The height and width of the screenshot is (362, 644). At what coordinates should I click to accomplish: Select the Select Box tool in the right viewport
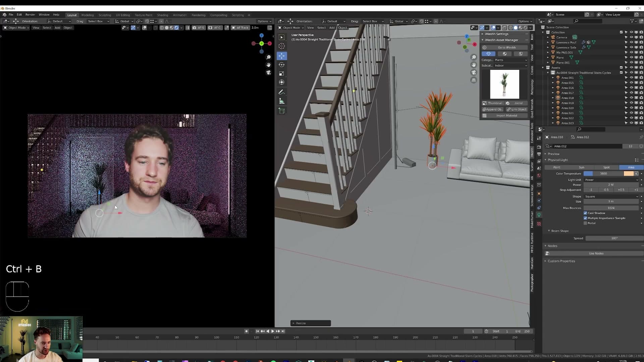point(282,37)
